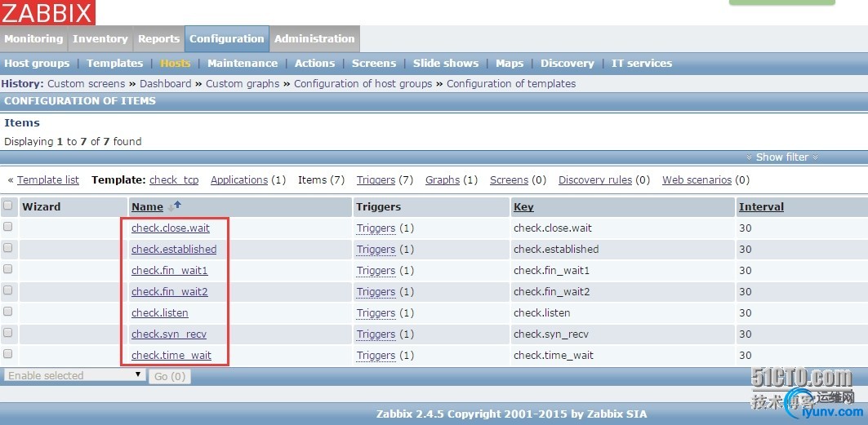Open Triggers for check.fin_wait2 row
The height and width of the screenshot is (425, 868).
(x=376, y=291)
